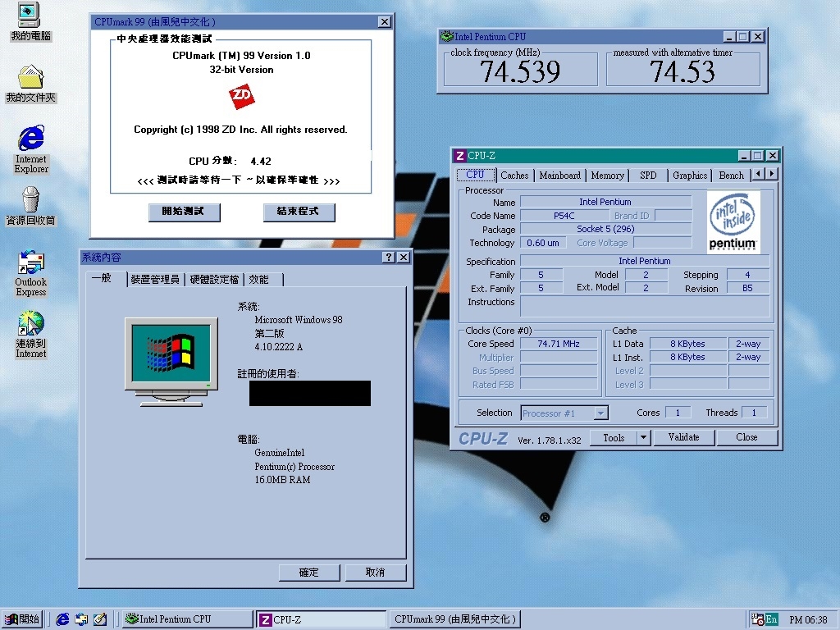The image size is (840, 630).
Task: Click the Intel Inside Pentium logo
Action: click(x=733, y=221)
